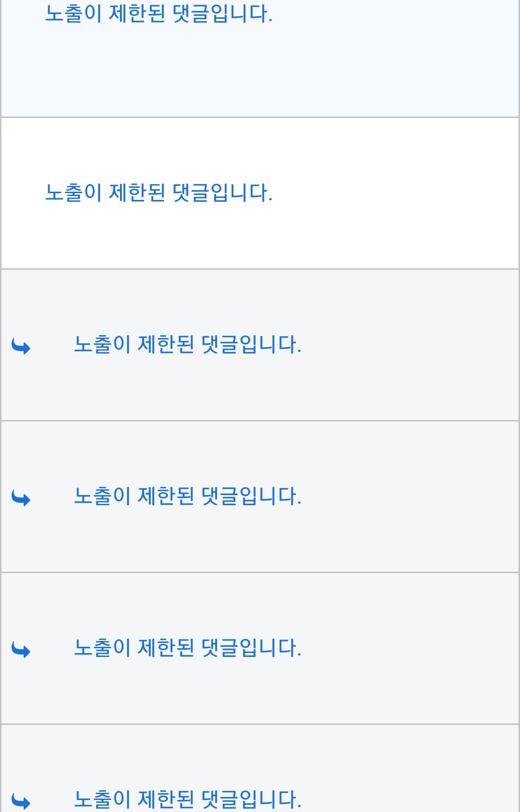Click the second reply arrow icon

[x=21, y=498]
